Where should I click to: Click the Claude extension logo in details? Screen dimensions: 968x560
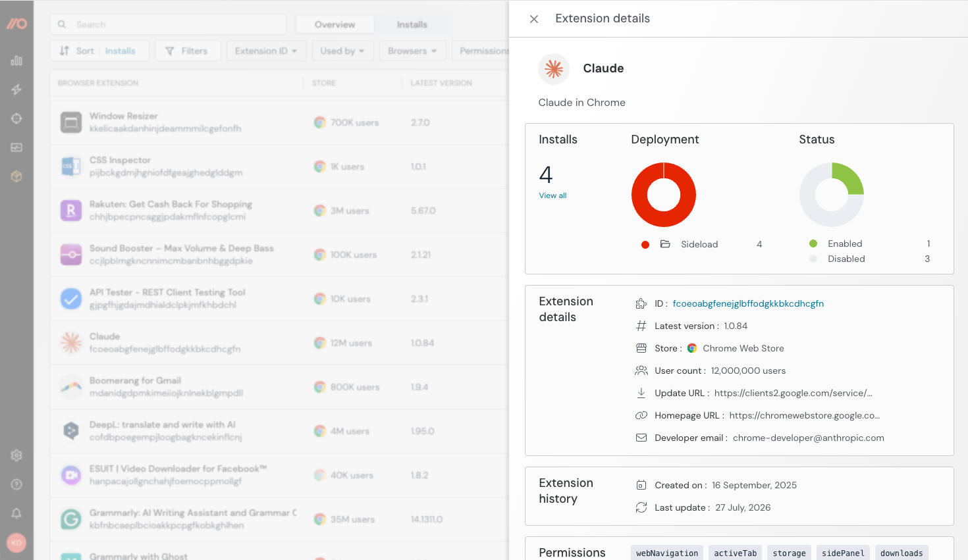tap(554, 68)
